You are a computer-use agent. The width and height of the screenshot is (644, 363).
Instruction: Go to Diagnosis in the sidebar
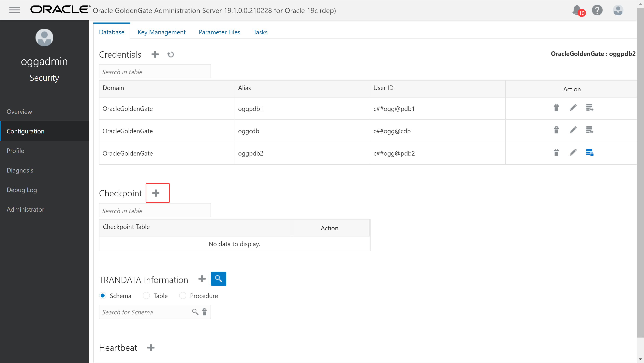20,170
